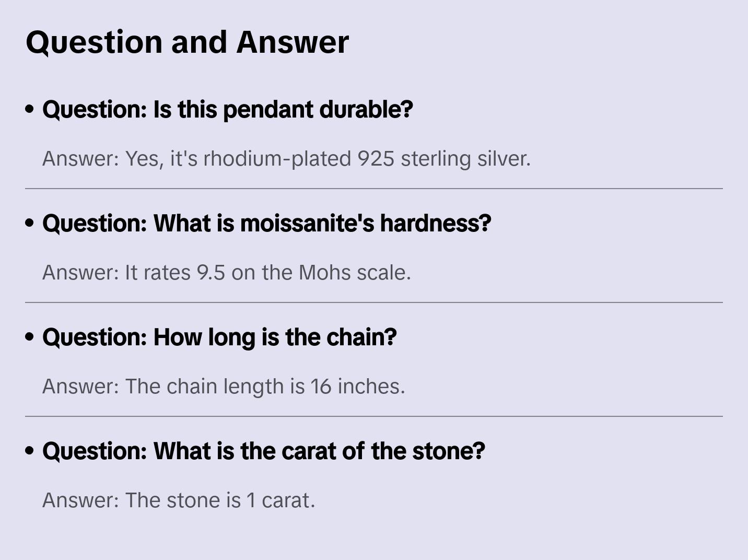
Task: Click the divider under the Mohs scale answer
Action: tap(374, 302)
